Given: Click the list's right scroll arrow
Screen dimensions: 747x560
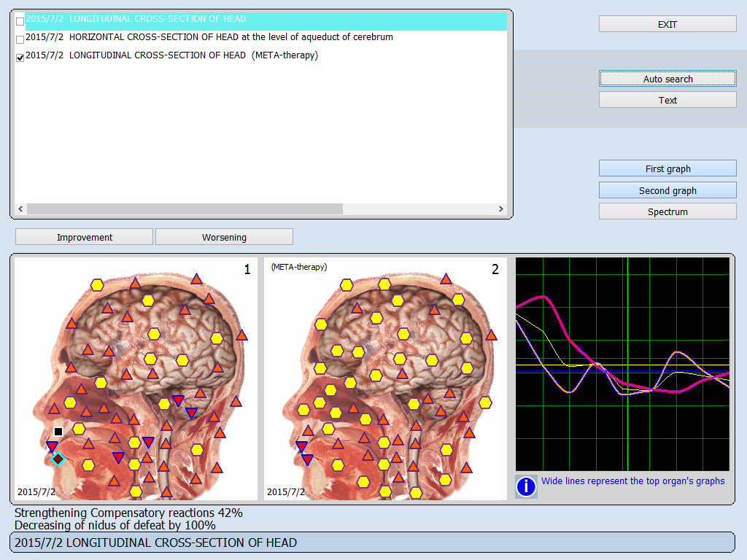Looking at the screenshot, I should pyautogui.click(x=500, y=209).
